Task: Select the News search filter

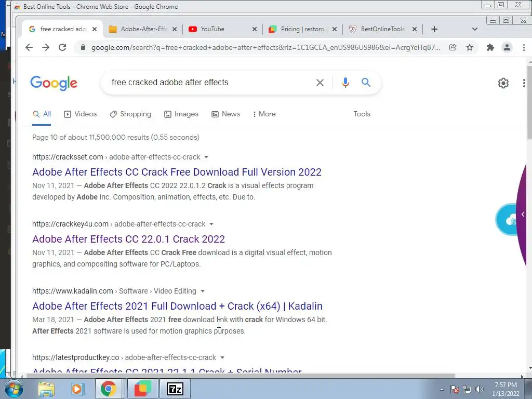Action: coord(225,114)
